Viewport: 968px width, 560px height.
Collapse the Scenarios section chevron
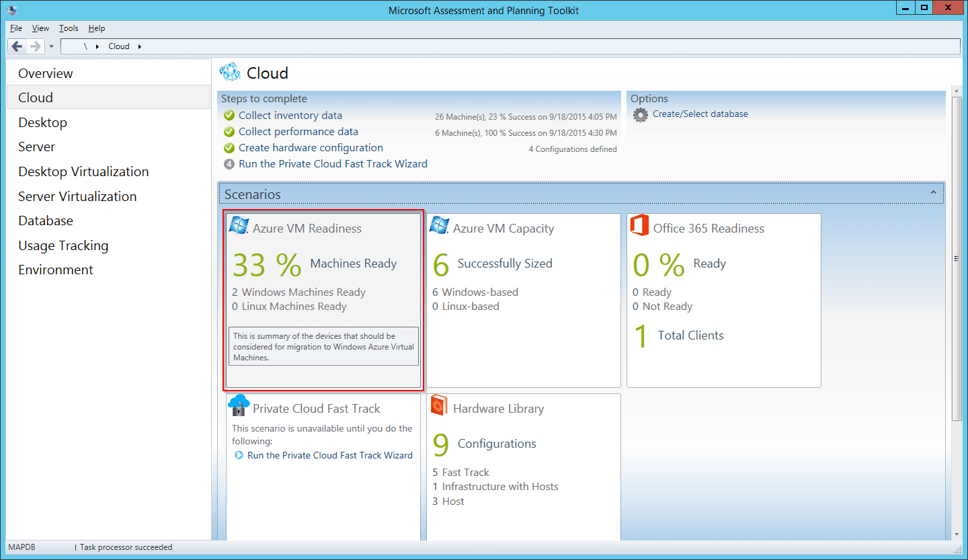(x=934, y=192)
